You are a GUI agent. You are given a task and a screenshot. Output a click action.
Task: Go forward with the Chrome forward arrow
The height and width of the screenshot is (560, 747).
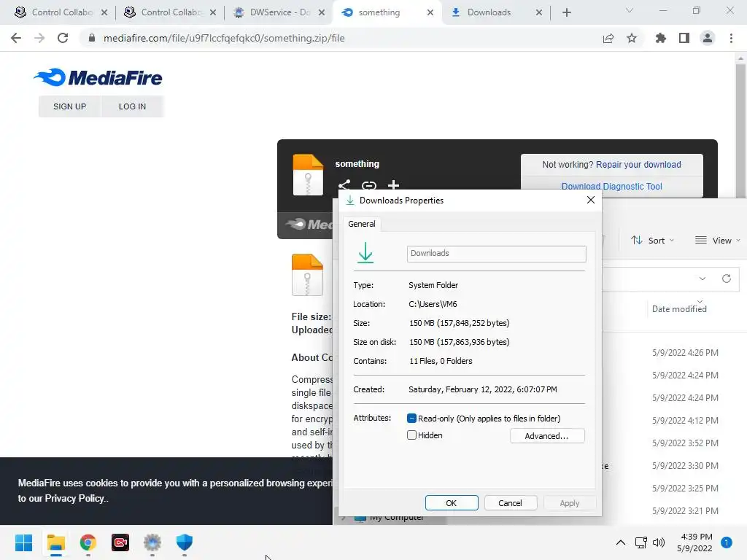tap(39, 38)
